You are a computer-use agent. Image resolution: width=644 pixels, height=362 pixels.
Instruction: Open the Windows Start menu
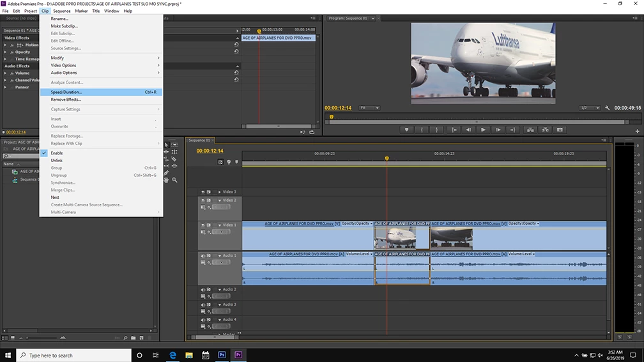[8, 355]
